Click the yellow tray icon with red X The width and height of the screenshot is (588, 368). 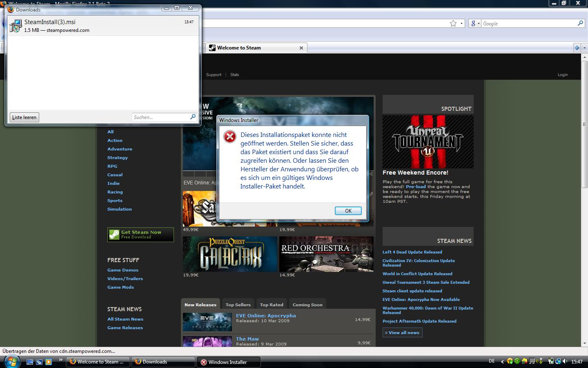[x=524, y=361]
